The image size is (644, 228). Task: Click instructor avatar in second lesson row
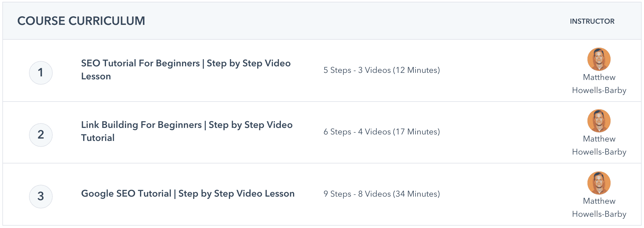tap(599, 121)
